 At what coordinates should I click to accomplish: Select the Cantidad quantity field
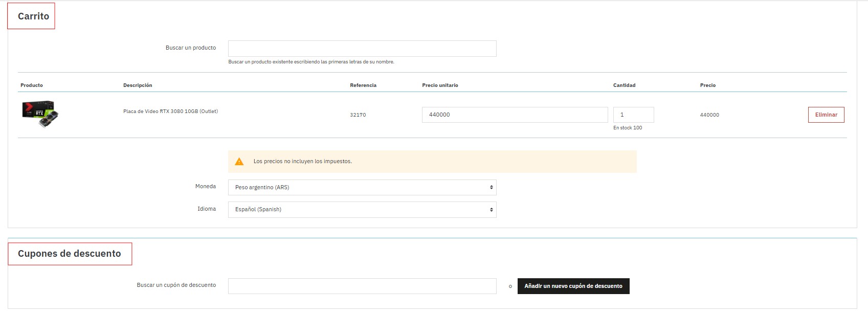(x=633, y=115)
